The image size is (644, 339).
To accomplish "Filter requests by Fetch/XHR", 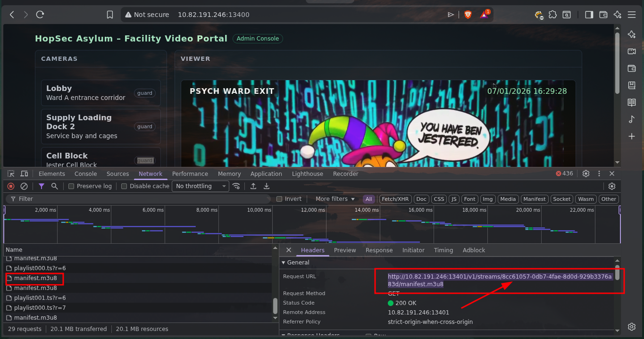I will pyautogui.click(x=395, y=199).
